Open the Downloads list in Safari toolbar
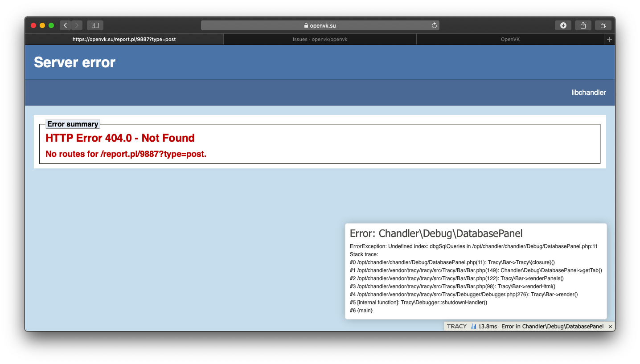This screenshot has height=364, width=640. [x=563, y=25]
